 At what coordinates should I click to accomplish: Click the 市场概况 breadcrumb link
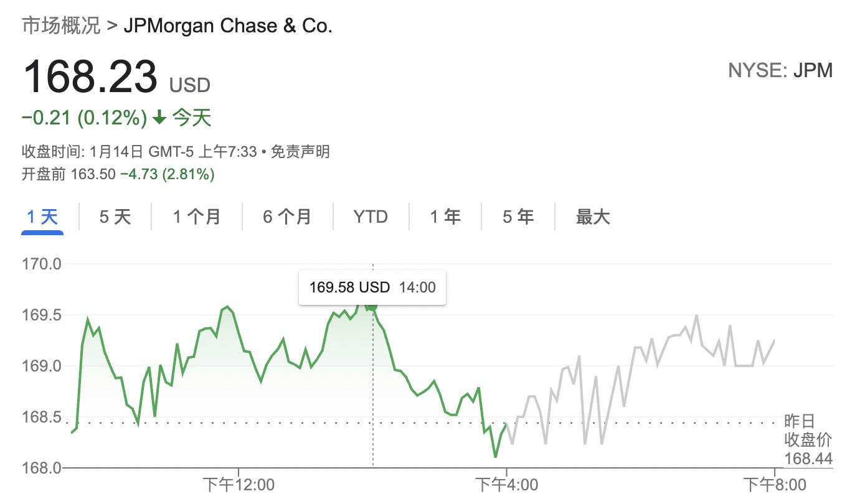pyautogui.click(x=60, y=26)
